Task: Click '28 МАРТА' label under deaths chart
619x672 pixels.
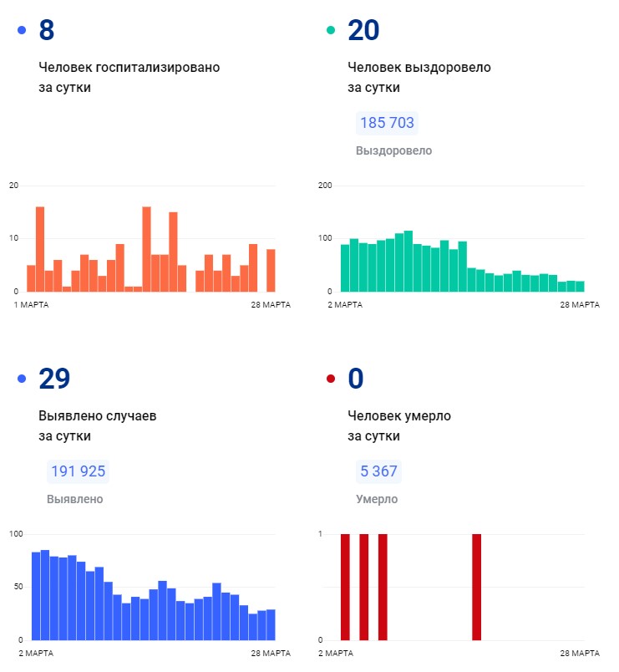Action: [579, 653]
